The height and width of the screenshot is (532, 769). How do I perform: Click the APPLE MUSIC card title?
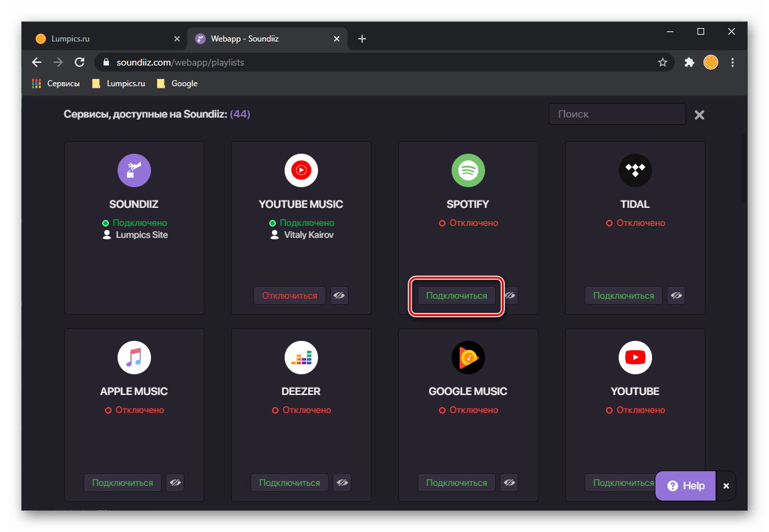coord(134,391)
